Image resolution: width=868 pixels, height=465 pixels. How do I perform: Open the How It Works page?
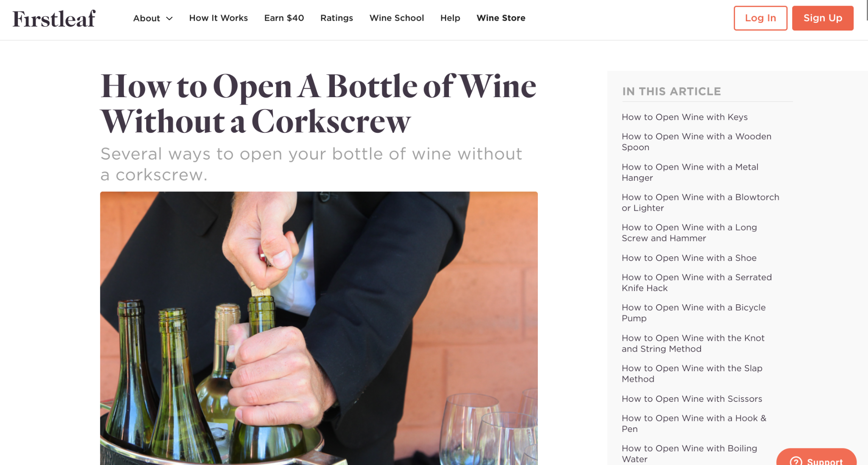(218, 18)
